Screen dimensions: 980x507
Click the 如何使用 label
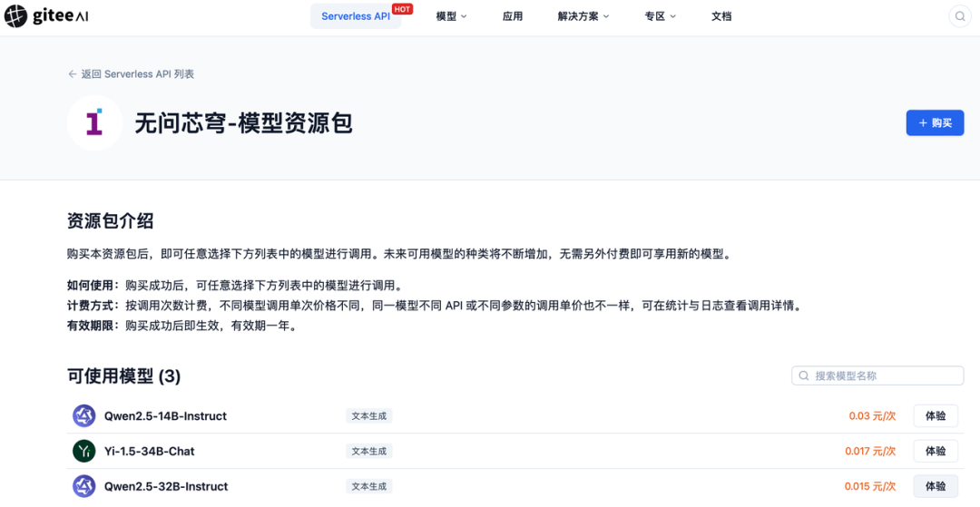pos(92,286)
